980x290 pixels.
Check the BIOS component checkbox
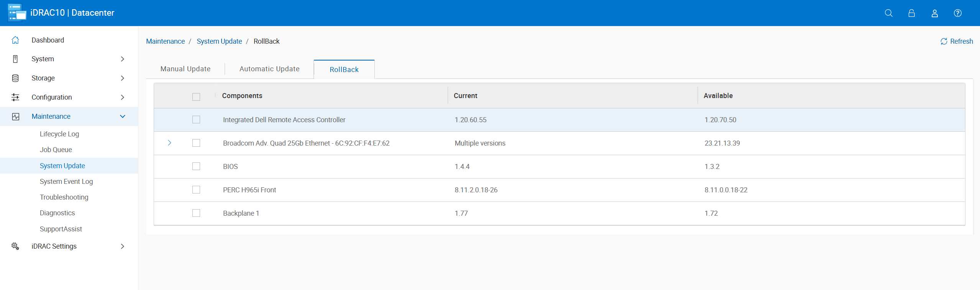point(196,166)
